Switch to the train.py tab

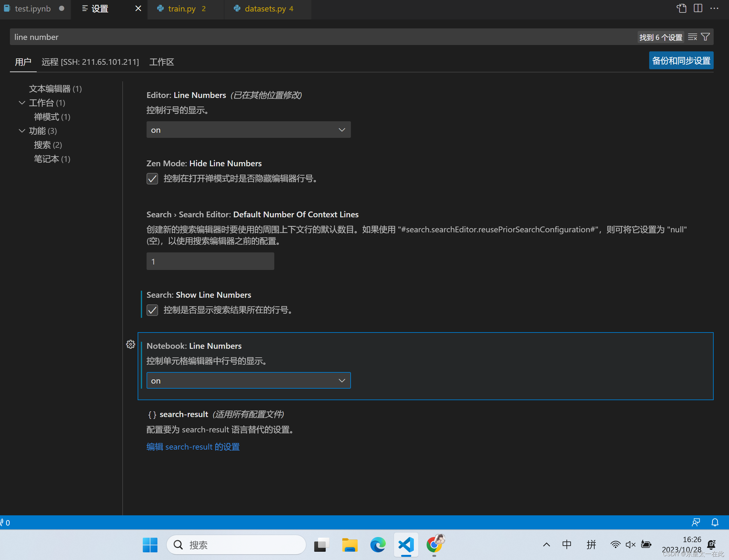[x=182, y=9]
